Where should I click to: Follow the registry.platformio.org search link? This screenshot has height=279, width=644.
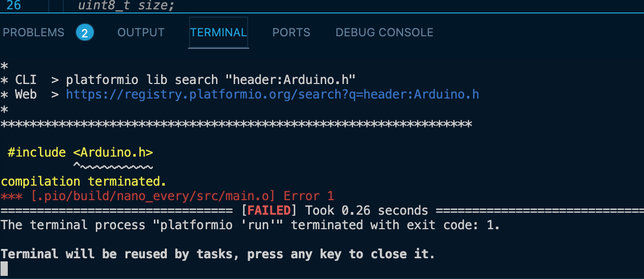pos(273,94)
